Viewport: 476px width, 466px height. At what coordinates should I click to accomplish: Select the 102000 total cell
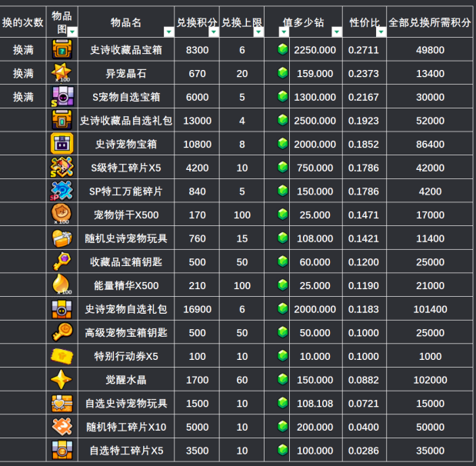(430, 380)
